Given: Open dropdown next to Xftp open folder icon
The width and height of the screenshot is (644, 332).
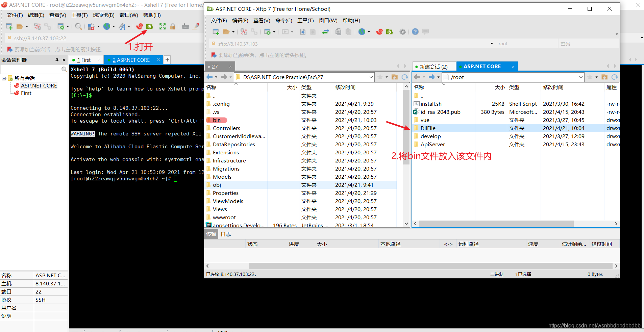Looking at the screenshot, I should 233,32.
